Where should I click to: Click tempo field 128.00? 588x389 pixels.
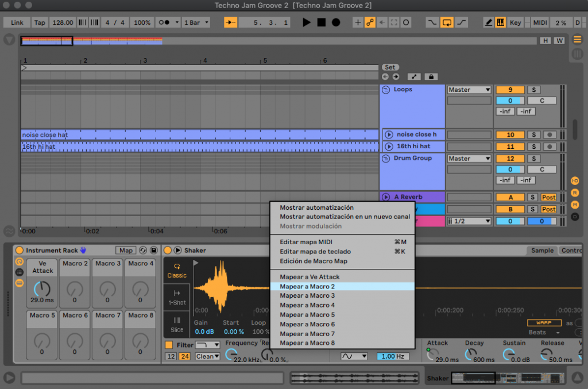[63, 22]
